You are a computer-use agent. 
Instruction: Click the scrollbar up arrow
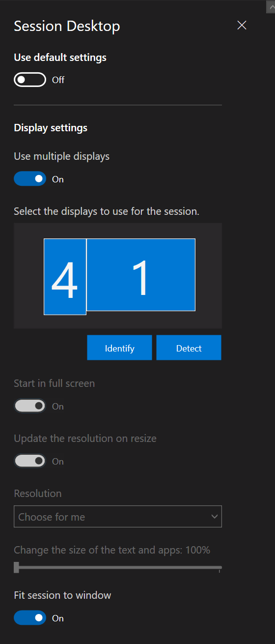pos(271,6)
